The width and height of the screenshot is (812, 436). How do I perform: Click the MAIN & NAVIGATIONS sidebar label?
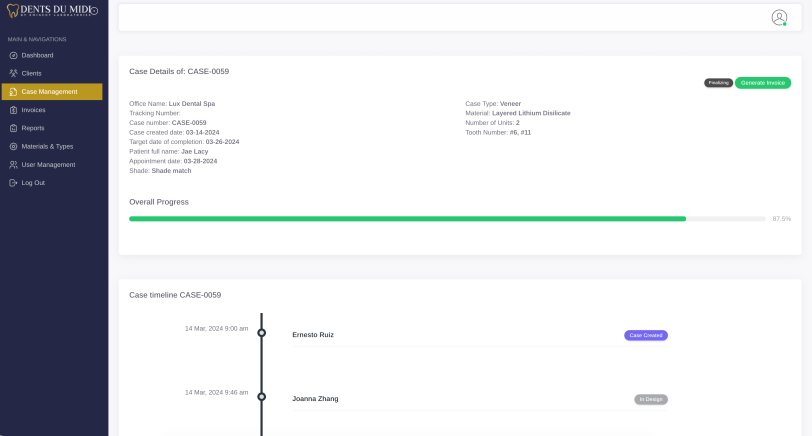(x=37, y=39)
